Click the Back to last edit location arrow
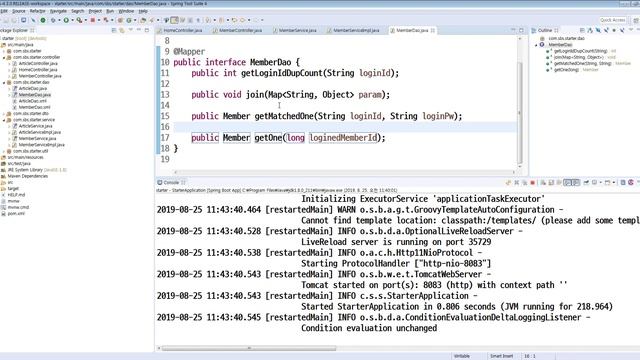The height and width of the screenshot is (360, 640). point(234,20)
